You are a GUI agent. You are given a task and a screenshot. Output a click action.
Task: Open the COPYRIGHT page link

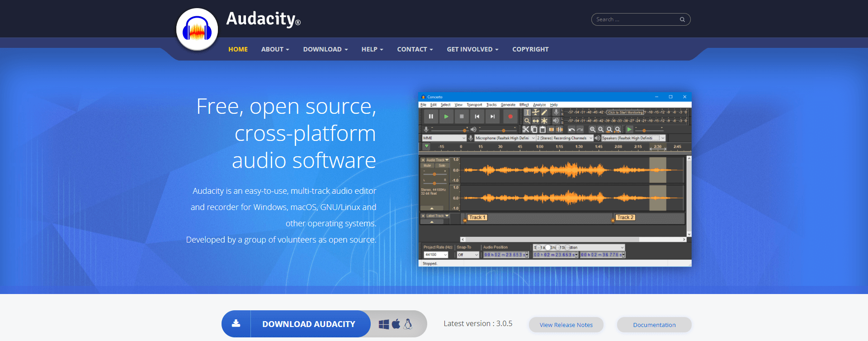click(x=530, y=49)
